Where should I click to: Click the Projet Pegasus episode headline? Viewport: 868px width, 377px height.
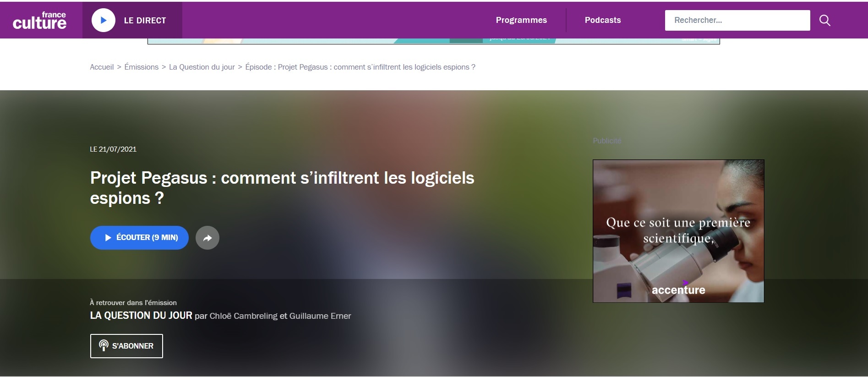click(x=282, y=188)
